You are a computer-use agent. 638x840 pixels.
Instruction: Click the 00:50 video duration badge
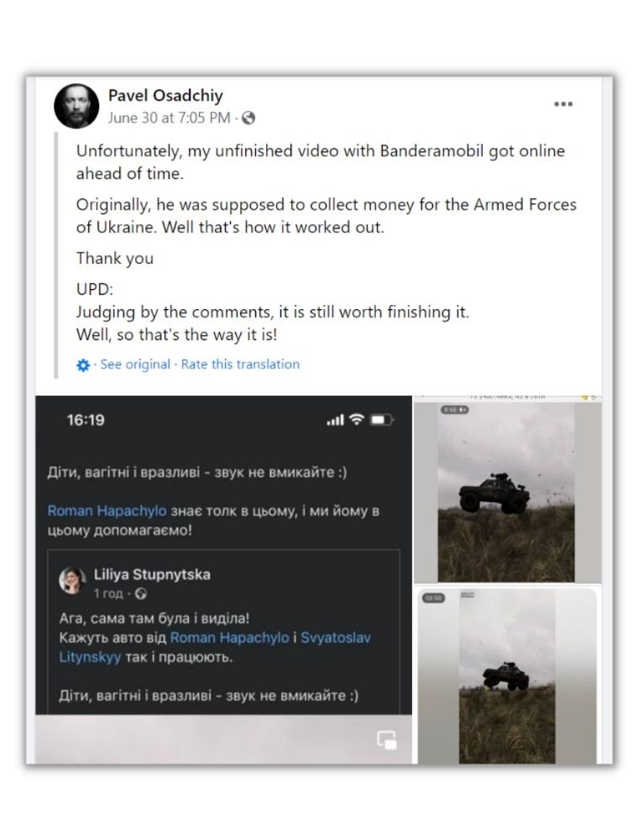pyautogui.click(x=433, y=598)
